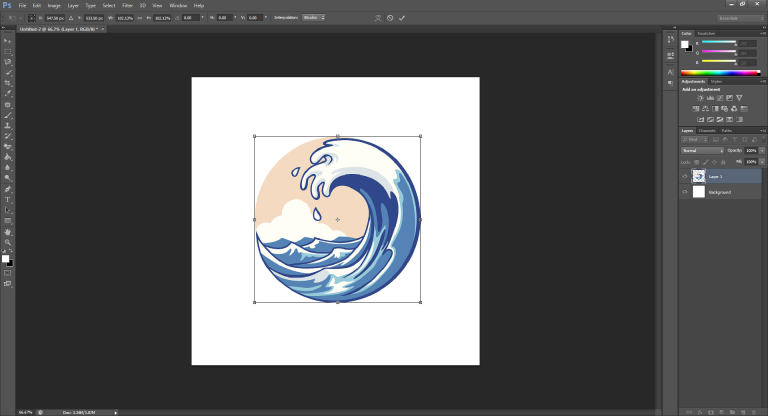Viewport: 768px width, 416px height.
Task: Commit the transform with the checkmark icon
Action: pos(402,18)
